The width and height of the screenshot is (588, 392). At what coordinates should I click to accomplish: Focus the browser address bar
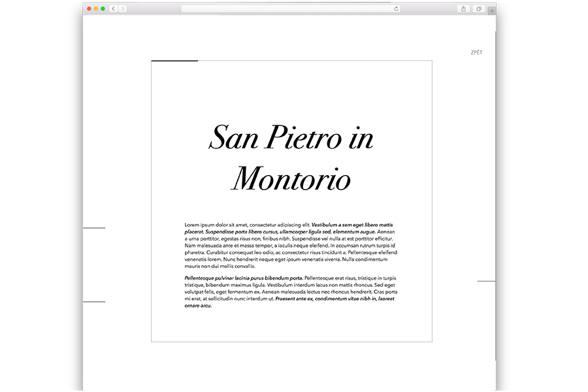point(287,8)
